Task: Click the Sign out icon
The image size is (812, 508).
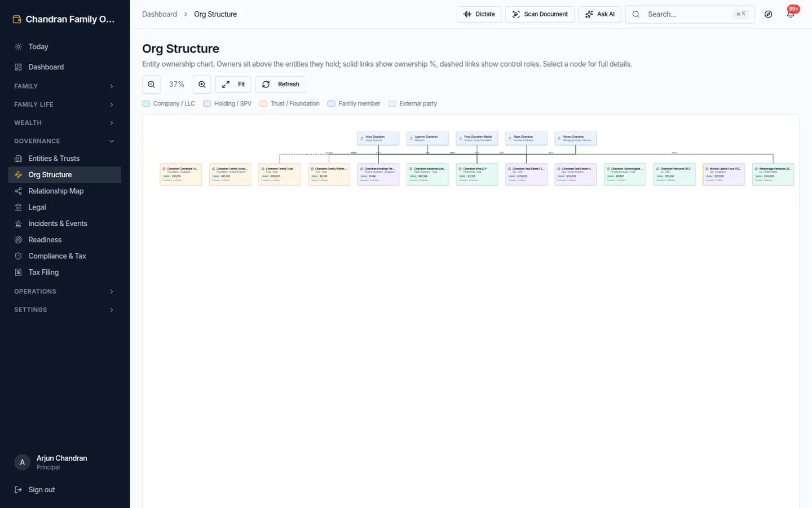Action: [x=19, y=490]
